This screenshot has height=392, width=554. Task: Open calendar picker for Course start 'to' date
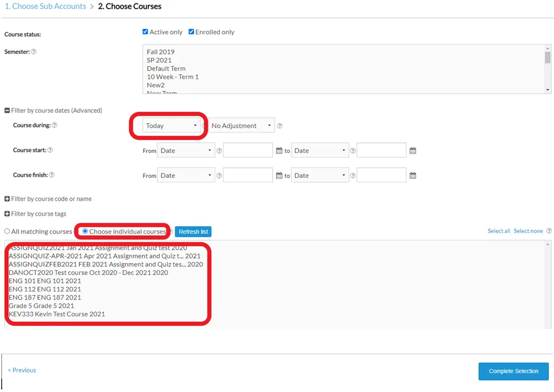point(413,151)
